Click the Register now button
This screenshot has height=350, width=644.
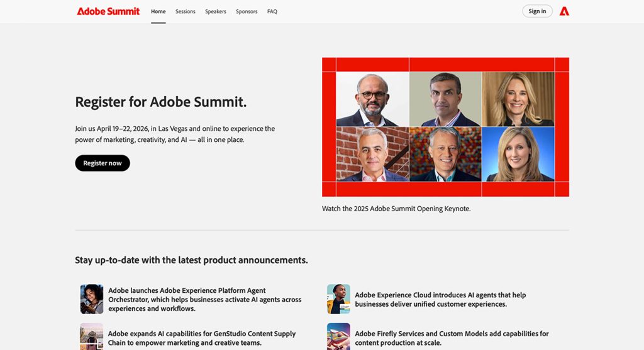pos(103,163)
